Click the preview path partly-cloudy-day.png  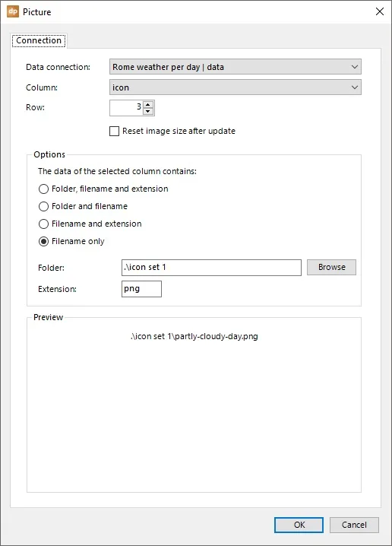click(x=194, y=336)
